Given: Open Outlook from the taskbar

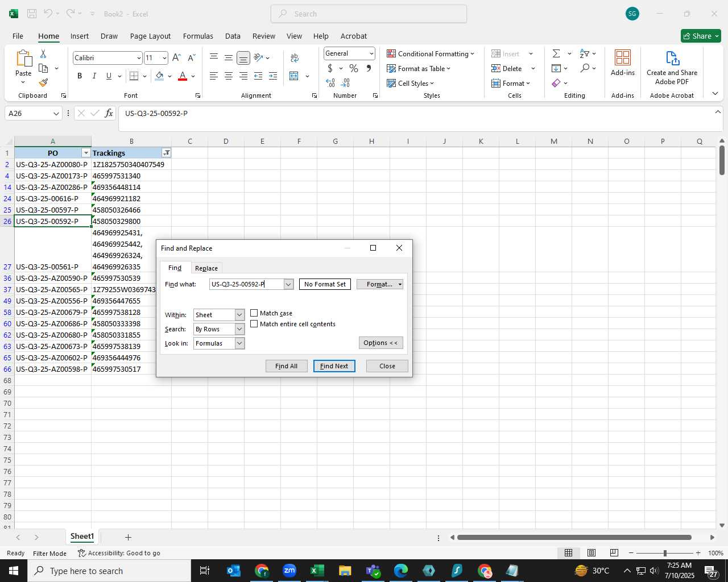Looking at the screenshot, I should (234, 571).
